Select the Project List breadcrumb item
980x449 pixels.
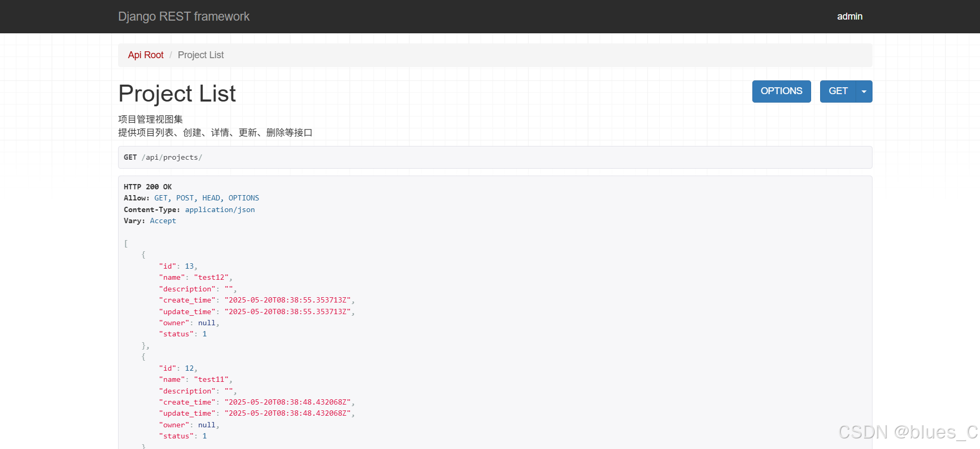pyautogui.click(x=201, y=55)
